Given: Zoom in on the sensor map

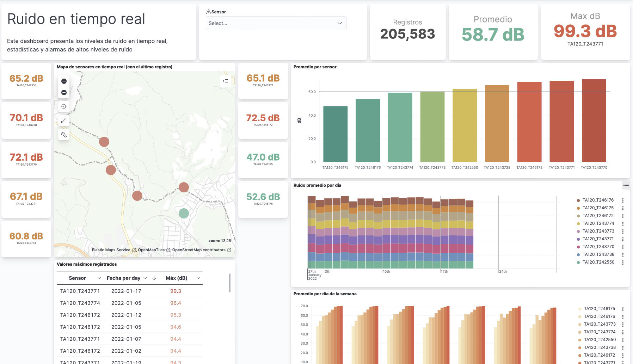Looking at the screenshot, I should click(x=64, y=81).
